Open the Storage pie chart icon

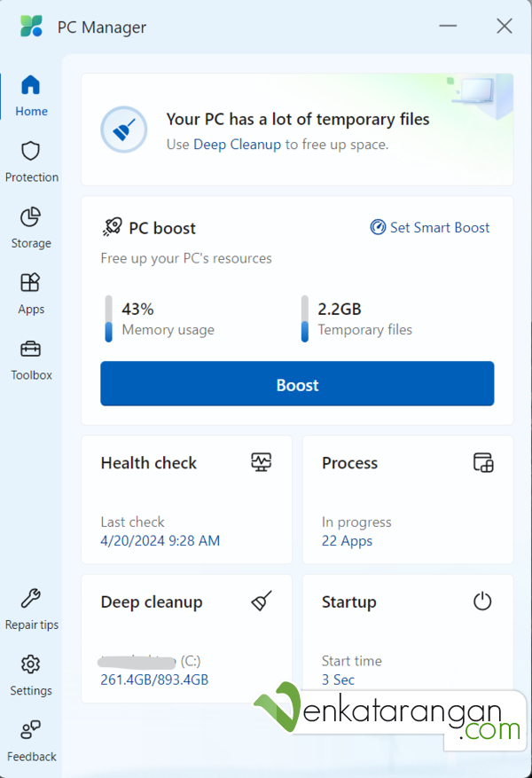tap(31, 216)
